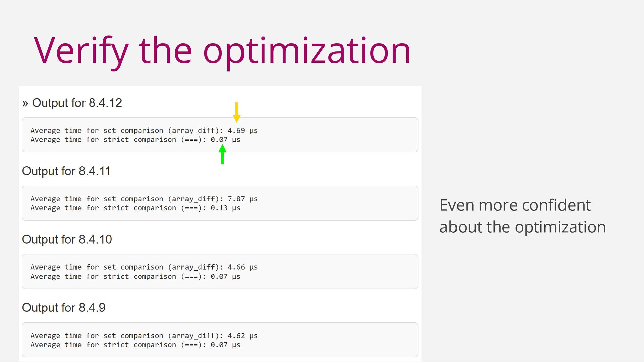The image size is (644, 362).
Task: Click the 8.4.10 strict comparison line
Action: point(135,277)
